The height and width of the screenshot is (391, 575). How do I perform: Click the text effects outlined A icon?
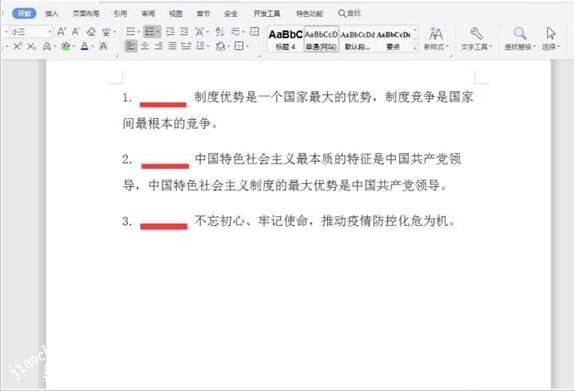47,46
